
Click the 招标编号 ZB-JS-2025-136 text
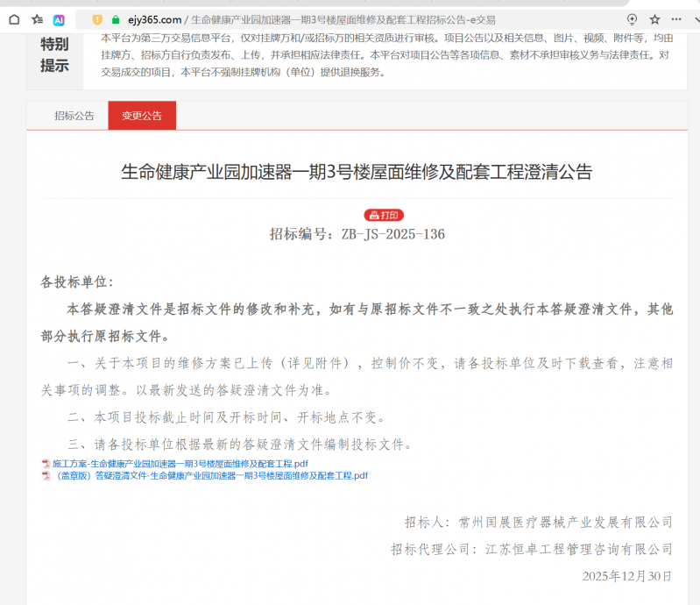(357, 234)
